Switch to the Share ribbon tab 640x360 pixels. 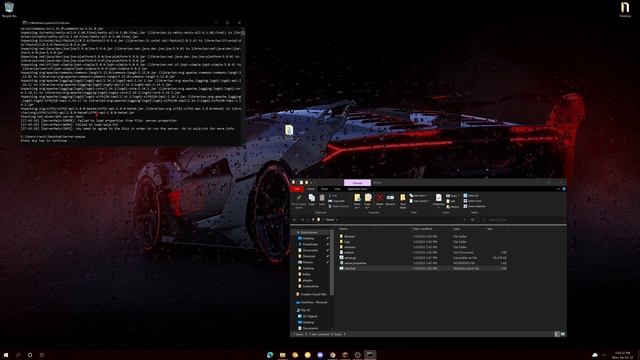[x=324, y=189]
